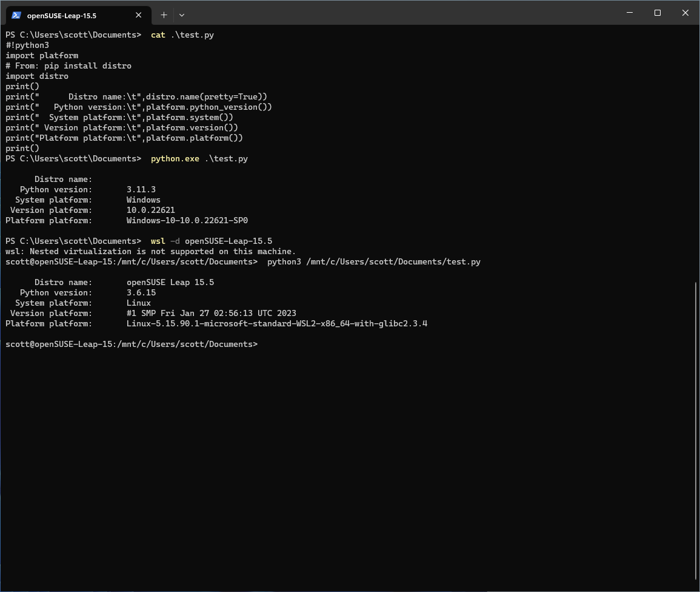Click the "import distro" code line
Screen dimensions: 700x592
(x=37, y=76)
